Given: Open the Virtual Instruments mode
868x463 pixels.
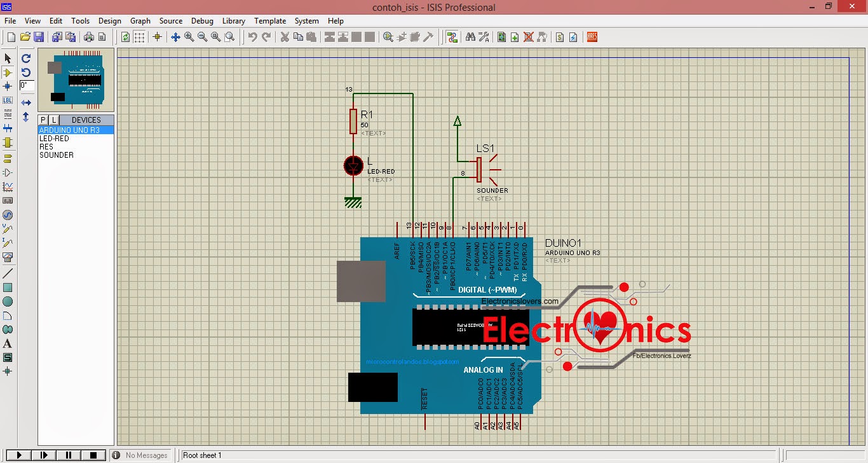Looking at the screenshot, I should (x=8, y=257).
